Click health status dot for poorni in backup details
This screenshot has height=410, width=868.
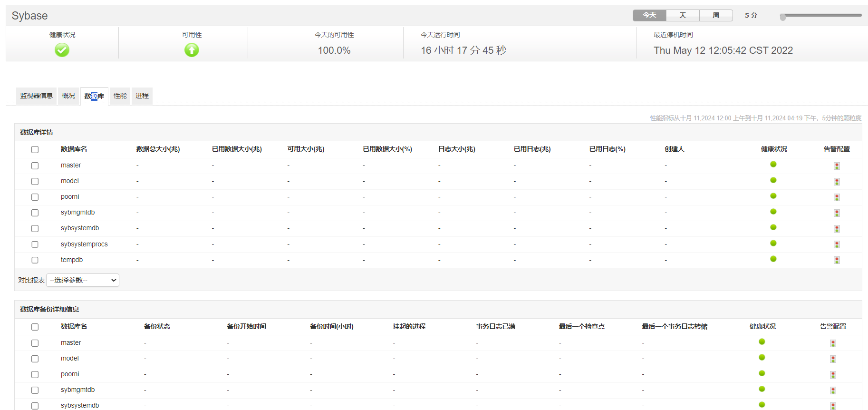[x=762, y=373]
